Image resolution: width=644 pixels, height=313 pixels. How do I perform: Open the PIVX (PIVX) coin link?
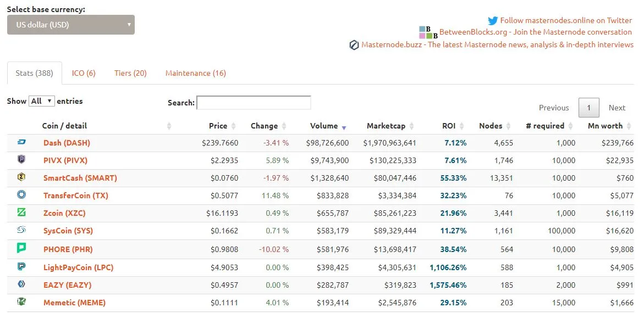pyautogui.click(x=65, y=160)
